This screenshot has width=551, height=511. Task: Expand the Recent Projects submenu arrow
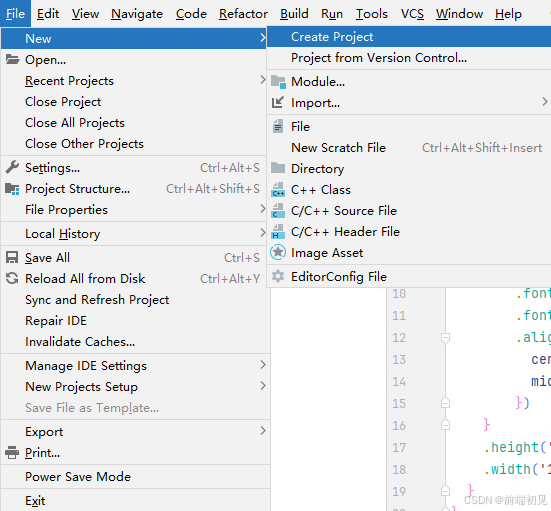pos(263,80)
